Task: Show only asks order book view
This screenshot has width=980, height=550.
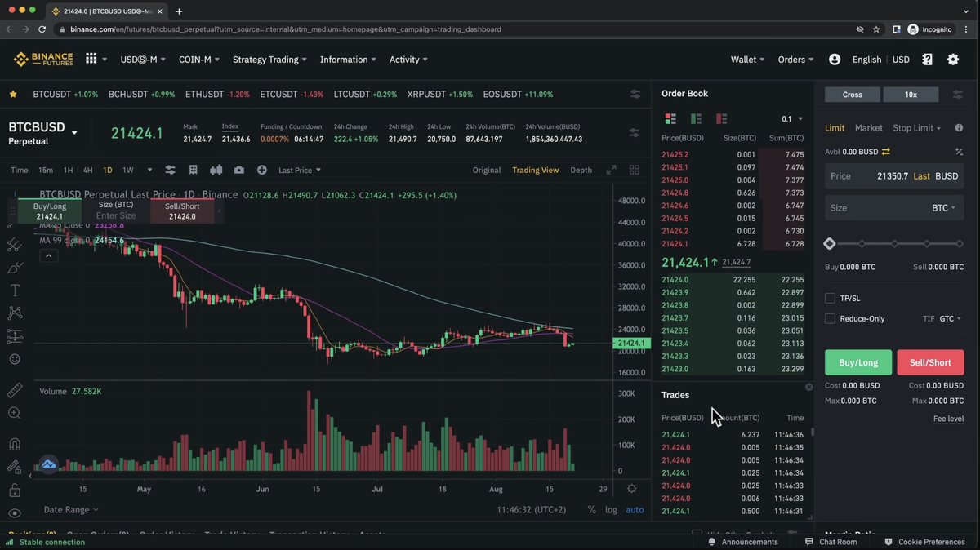Action: pos(721,118)
